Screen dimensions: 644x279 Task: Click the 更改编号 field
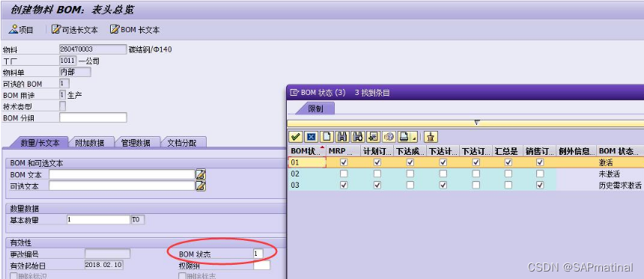[108, 254]
